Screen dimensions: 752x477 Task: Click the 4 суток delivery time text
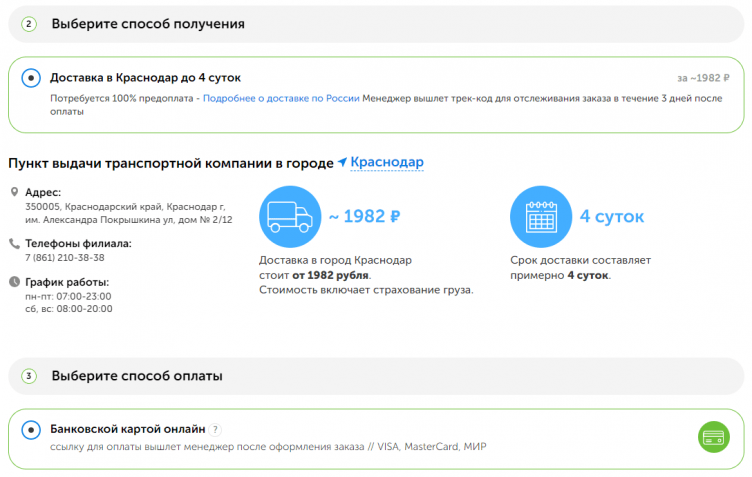[x=611, y=217]
